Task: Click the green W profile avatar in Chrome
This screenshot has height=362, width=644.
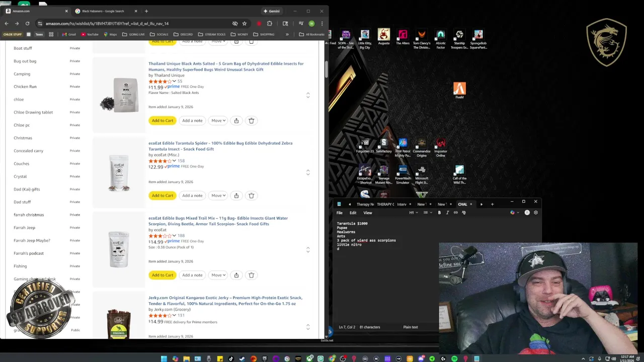Action: pyautogui.click(x=311, y=24)
